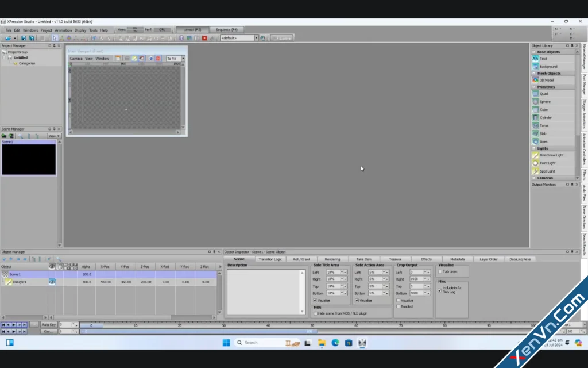
Task: Select the Cylinder primitive
Action: pyautogui.click(x=553, y=117)
